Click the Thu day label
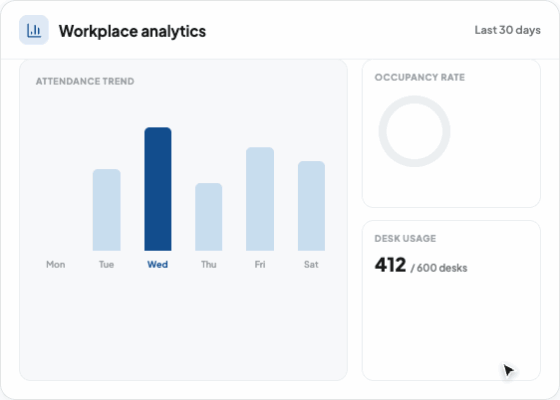This screenshot has height=400, width=560. click(209, 265)
